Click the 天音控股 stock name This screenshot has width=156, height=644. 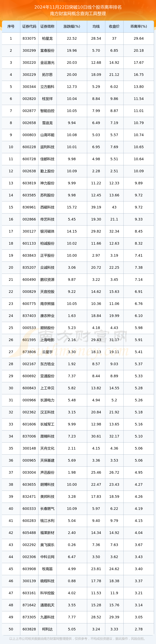pyautogui.click(x=47, y=291)
